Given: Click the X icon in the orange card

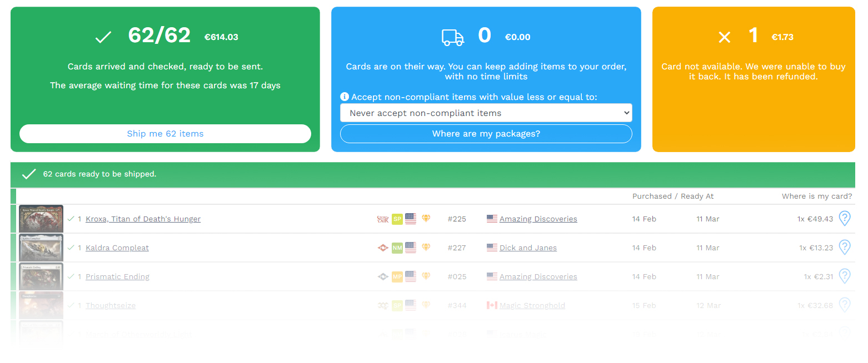Looking at the screenshot, I should (725, 37).
